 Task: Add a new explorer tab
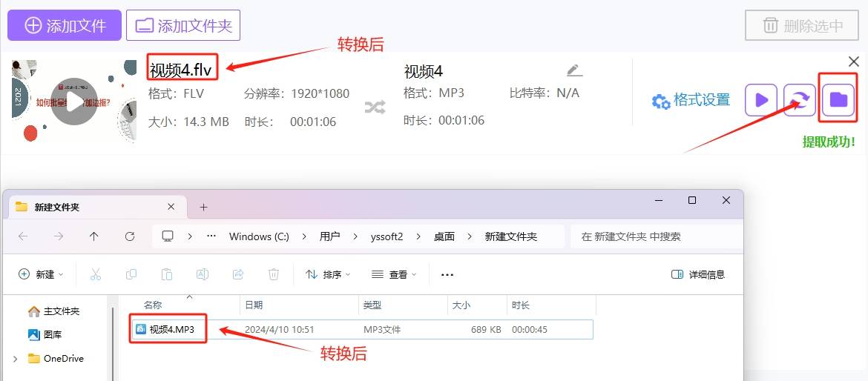(203, 208)
